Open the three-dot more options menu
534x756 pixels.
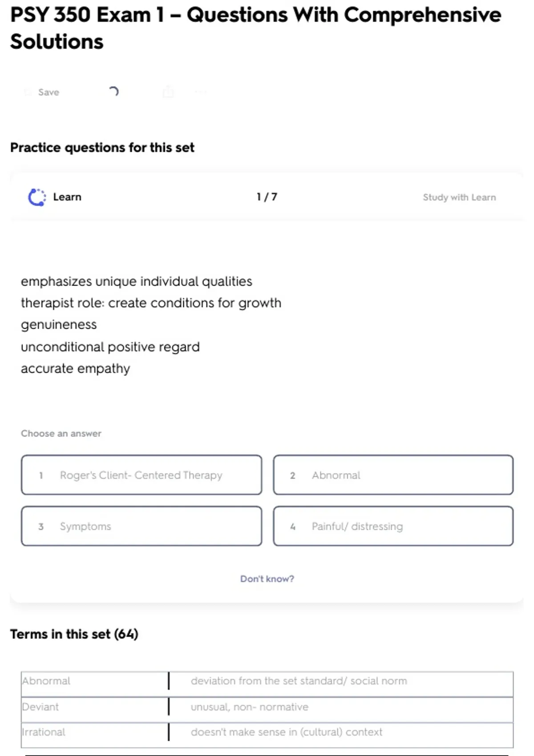point(201,92)
